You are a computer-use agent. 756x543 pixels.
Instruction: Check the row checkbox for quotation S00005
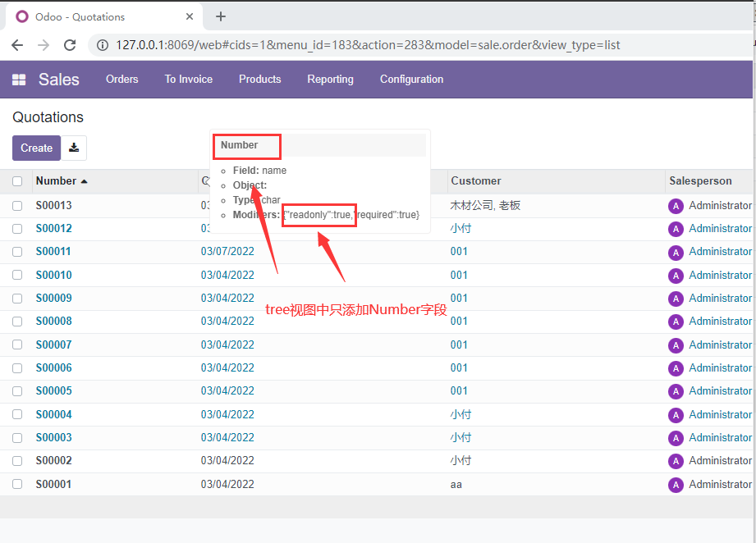(x=17, y=390)
